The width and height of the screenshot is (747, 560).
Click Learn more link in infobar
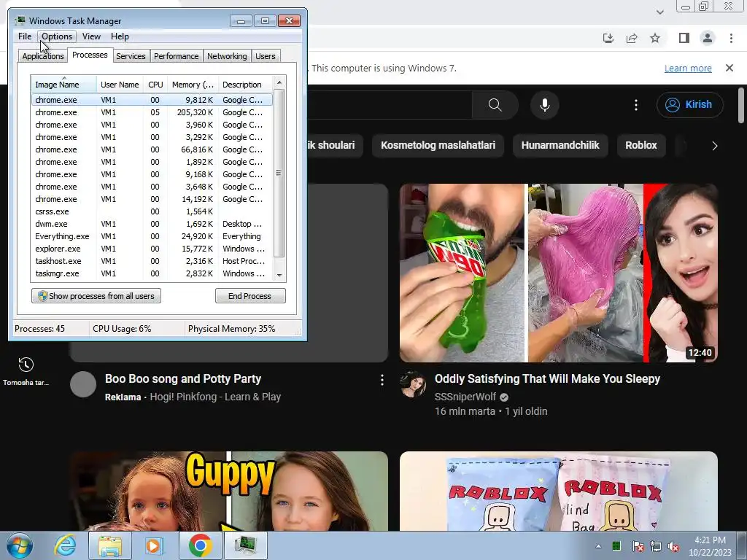coord(688,68)
